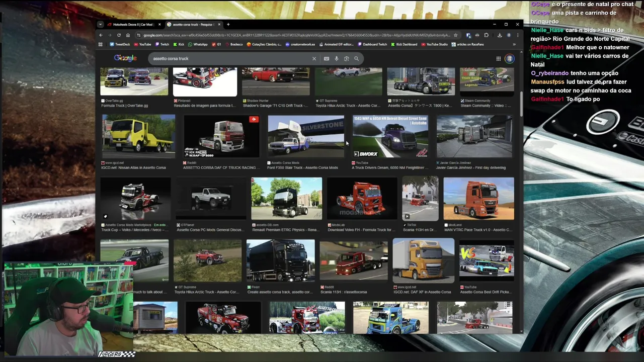Open Google apps grid
The height and width of the screenshot is (362, 644).
coord(498,58)
